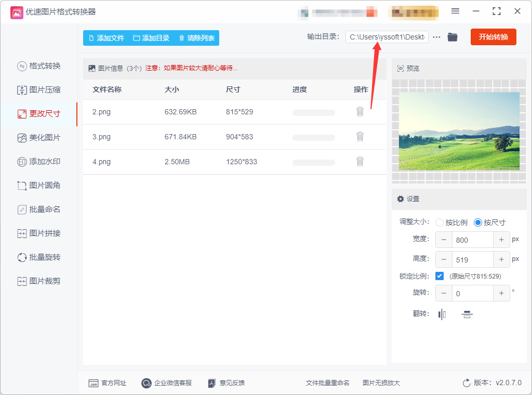Viewport: 532px width, 395px height.
Task: Open 图片裁剪 crop tab
Action: [x=38, y=281]
